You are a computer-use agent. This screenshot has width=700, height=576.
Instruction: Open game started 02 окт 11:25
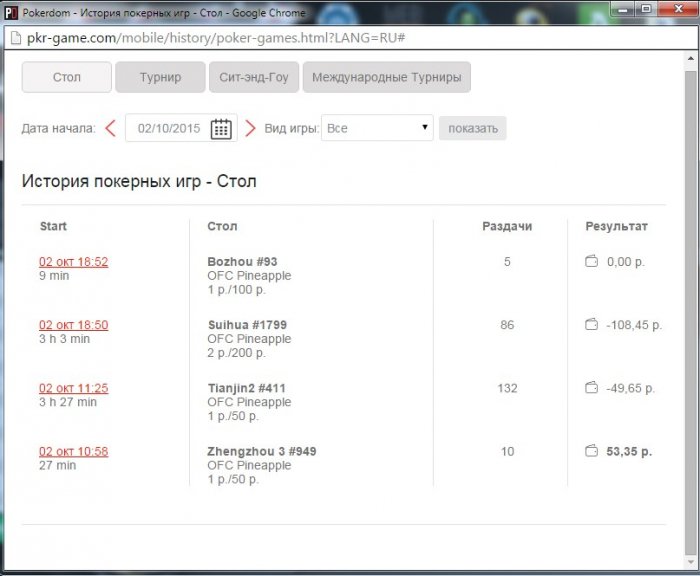(x=74, y=388)
